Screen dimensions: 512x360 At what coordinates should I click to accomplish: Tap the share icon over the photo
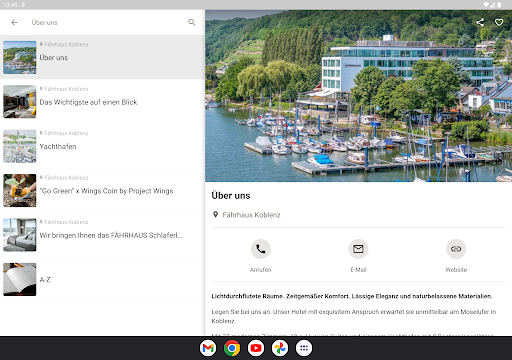[x=480, y=22]
